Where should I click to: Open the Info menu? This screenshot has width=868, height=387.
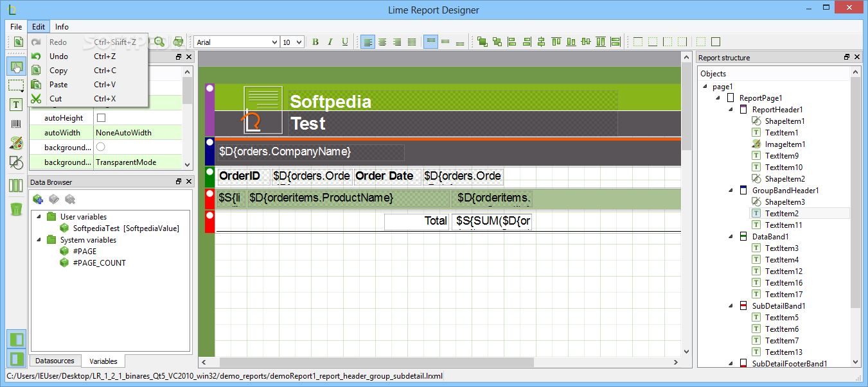pos(62,27)
